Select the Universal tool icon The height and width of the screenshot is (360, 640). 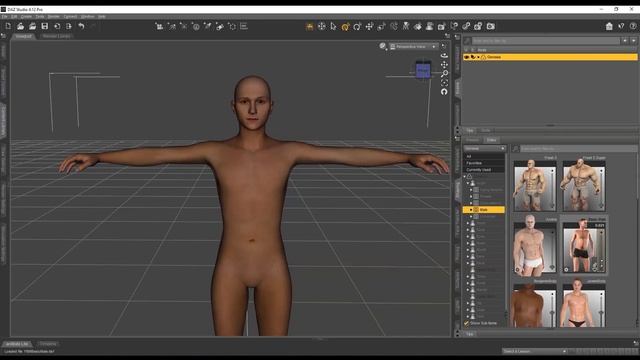click(x=321, y=27)
